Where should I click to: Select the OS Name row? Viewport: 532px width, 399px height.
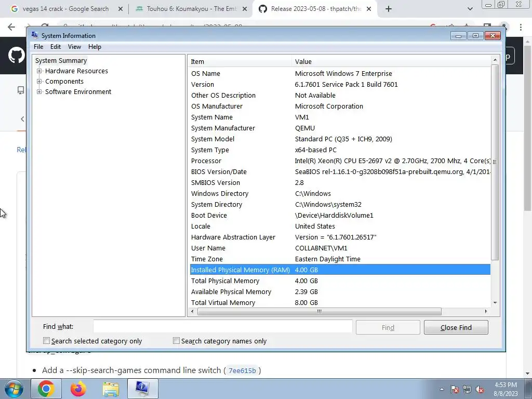click(x=340, y=74)
